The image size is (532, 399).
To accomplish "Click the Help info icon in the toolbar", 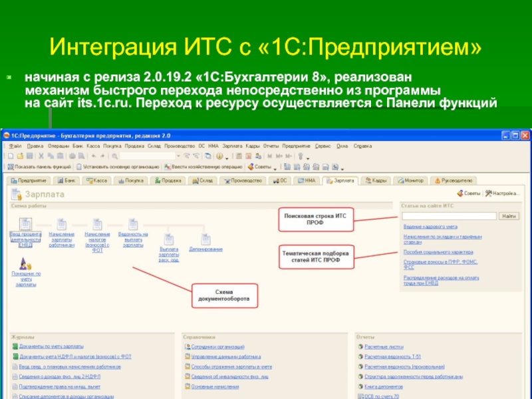I will [219, 156].
